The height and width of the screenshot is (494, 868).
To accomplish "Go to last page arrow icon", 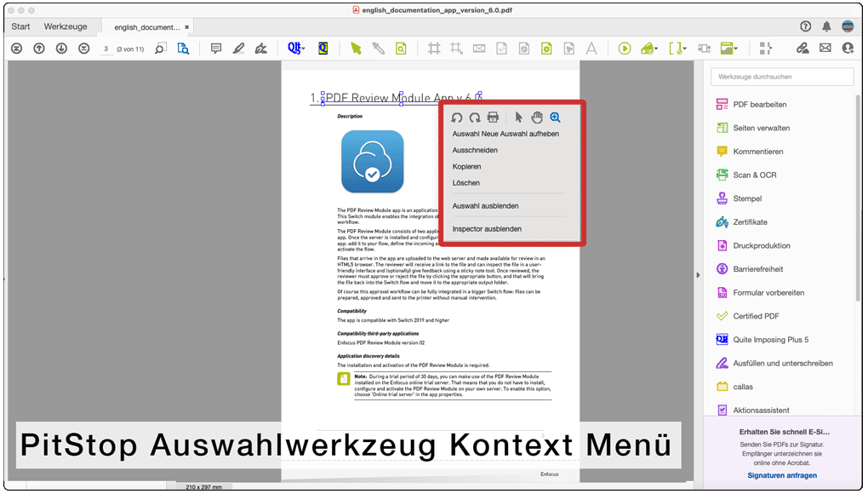I will pyautogui.click(x=83, y=49).
